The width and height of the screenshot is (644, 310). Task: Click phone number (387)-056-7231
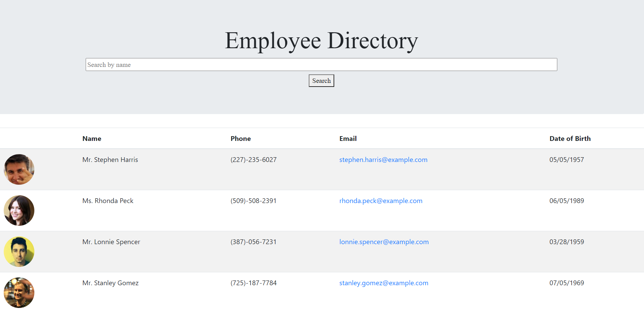pos(253,242)
